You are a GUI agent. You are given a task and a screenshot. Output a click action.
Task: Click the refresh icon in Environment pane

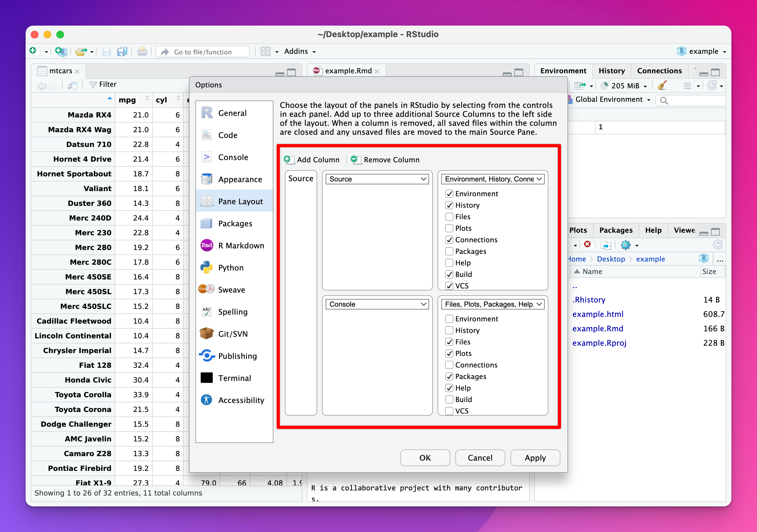(712, 85)
